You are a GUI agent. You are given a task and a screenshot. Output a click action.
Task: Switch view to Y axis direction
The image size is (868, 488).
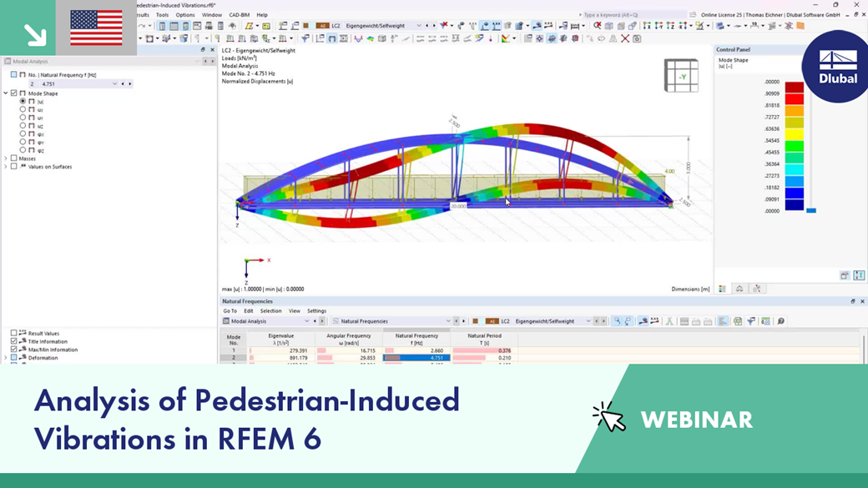pos(659,26)
